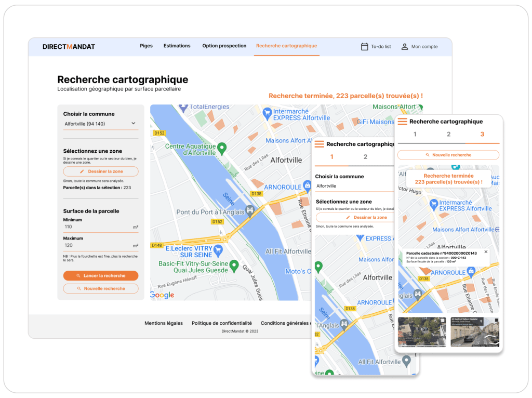Close the Parcelle cadastrale info popup
Image resolution: width=532 pixels, height=398 pixels.
point(486,252)
